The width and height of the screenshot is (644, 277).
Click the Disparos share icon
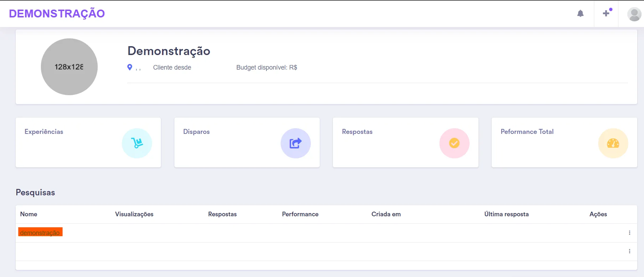pos(296,143)
